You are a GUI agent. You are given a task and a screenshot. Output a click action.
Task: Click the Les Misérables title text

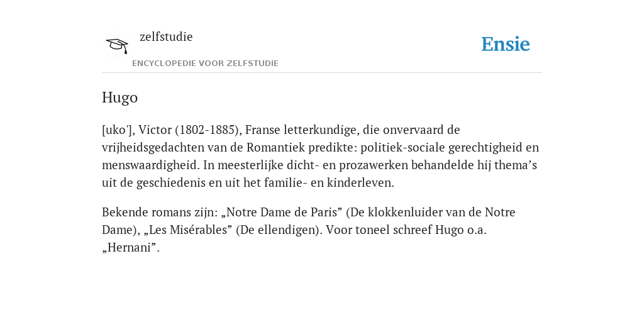[187, 230]
